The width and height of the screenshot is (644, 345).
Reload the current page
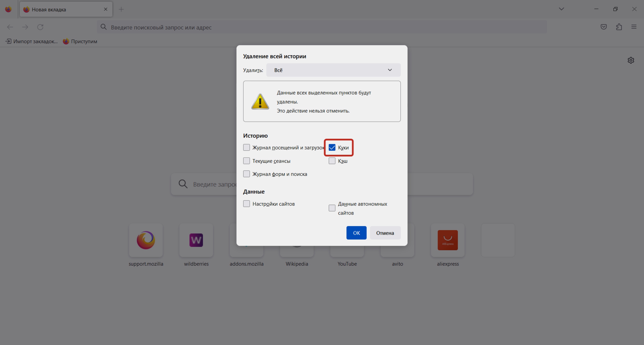(40, 27)
